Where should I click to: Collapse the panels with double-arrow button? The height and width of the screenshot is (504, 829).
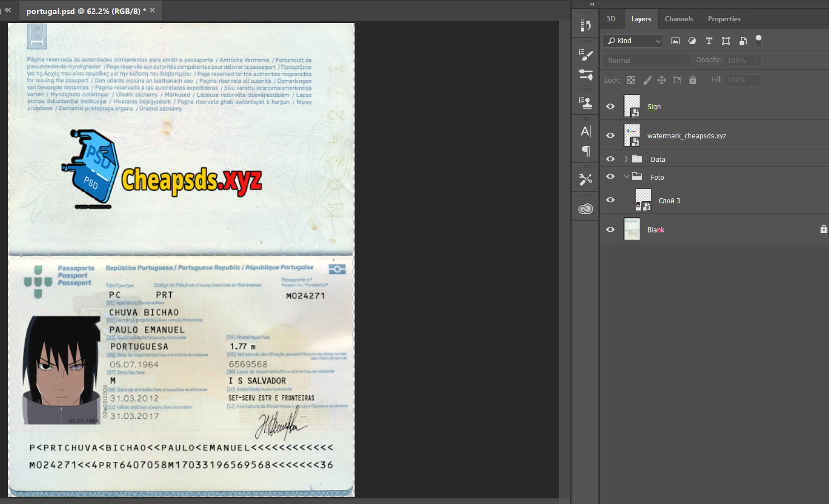click(x=592, y=4)
